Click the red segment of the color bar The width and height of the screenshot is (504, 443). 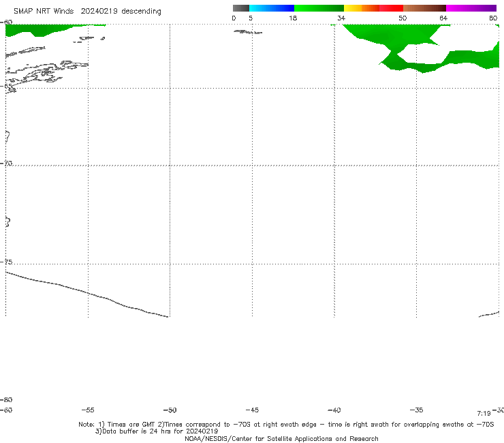[x=391, y=8]
